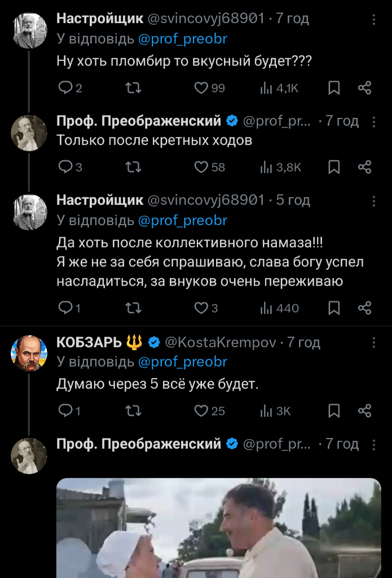The width and height of the screenshot is (392, 578).
Task: Share the 'коллективного намаза' tweet
Action: [x=365, y=308]
